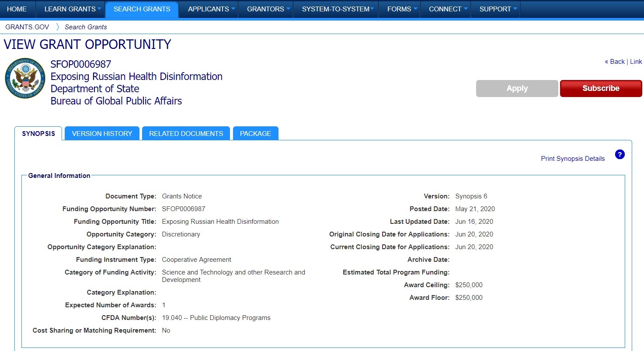Click the Cost Sharing requirement value No
The width and height of the screenshot is (644, 351).
[166, 330]
